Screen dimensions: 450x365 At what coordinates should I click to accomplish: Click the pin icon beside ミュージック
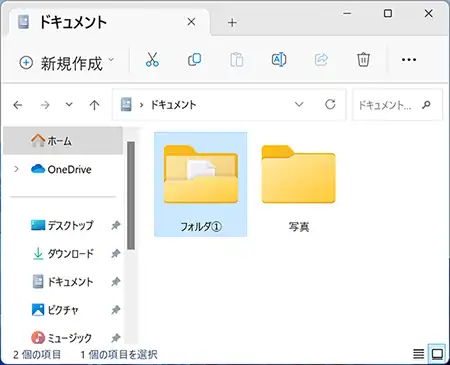point(116,338)
